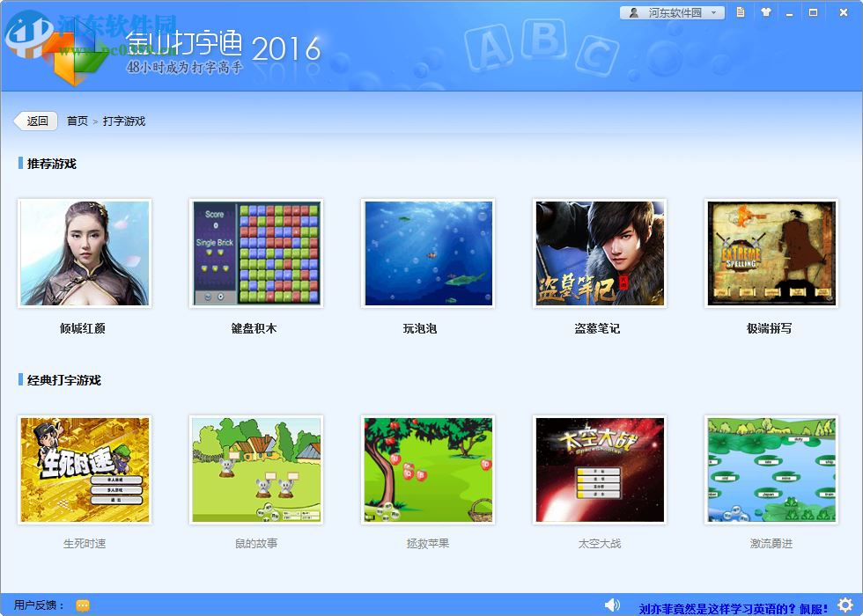This screenshot has height=616, width=863.
Task: Launch the 生死时速 classic game
Action: 84,469
